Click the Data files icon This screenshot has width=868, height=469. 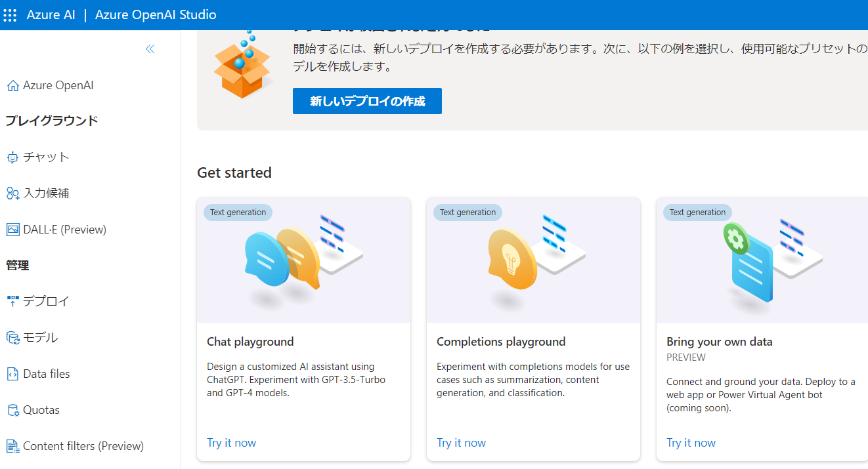click(12, 374)
